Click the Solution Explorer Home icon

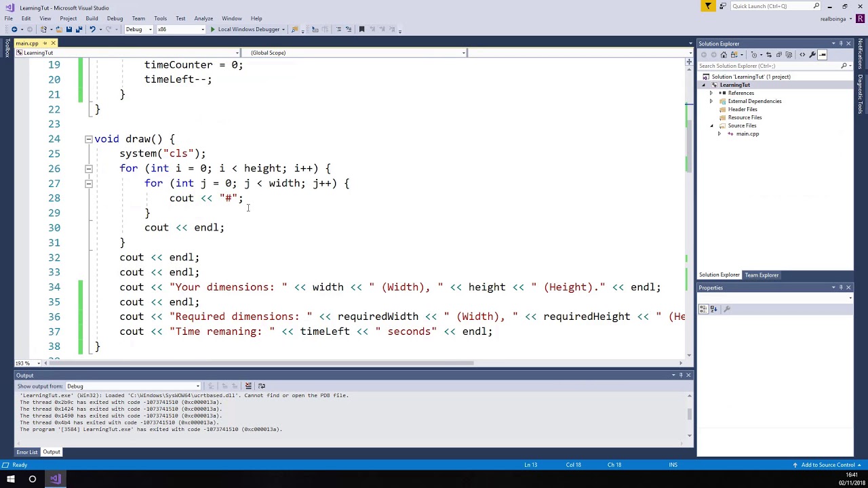[724, 55]
